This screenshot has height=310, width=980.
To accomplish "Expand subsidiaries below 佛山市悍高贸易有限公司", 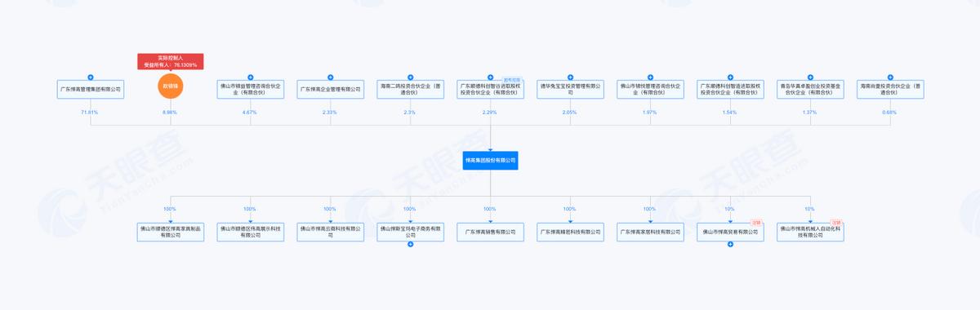I will click(730, 244).
